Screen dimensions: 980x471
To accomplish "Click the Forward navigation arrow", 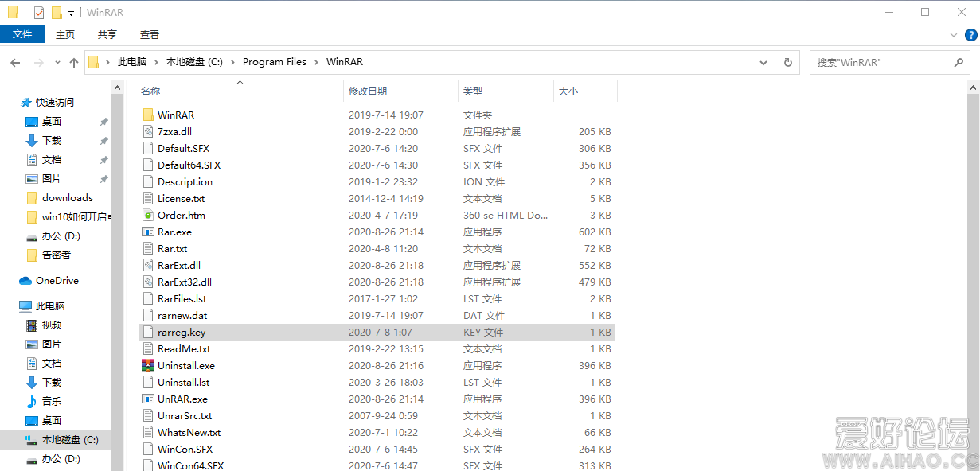I will (38, 62).
